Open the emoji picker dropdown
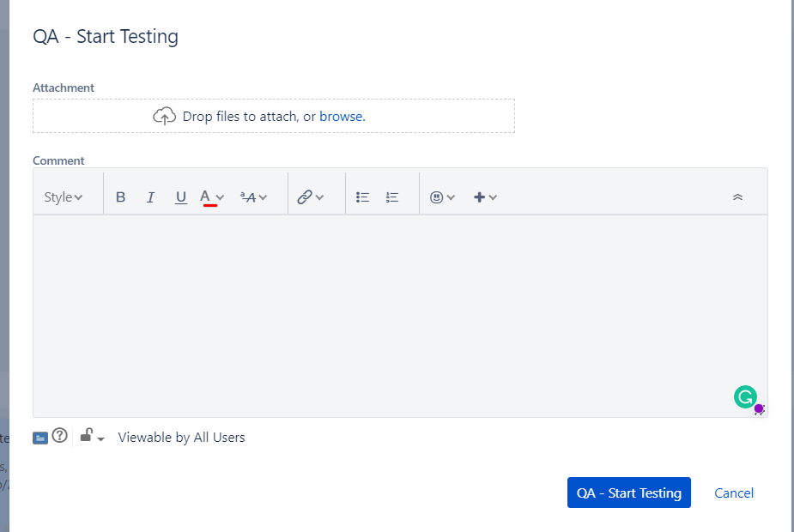 [x=442, y=196]
